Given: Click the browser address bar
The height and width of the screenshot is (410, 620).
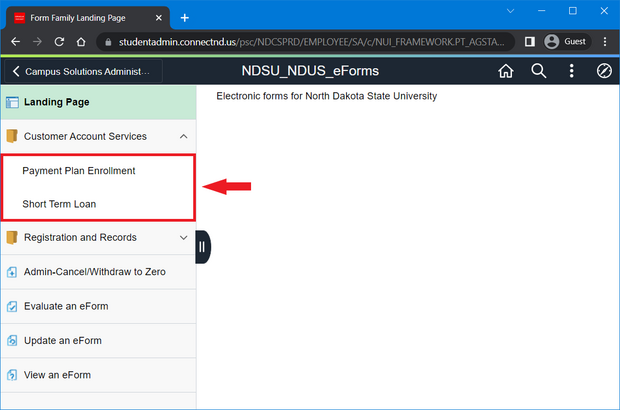Looking at the screenshot, I should click(300, 42).
